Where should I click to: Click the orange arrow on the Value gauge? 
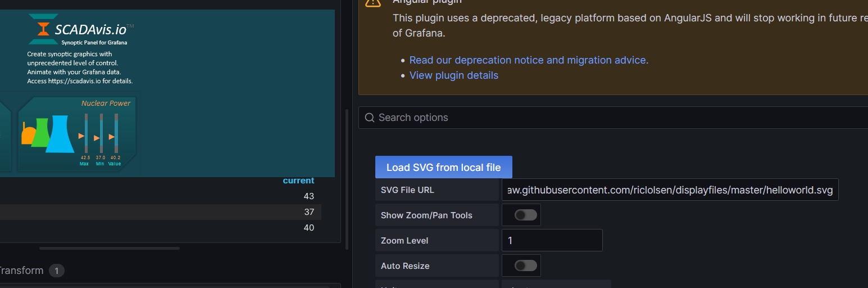[112, 136]
